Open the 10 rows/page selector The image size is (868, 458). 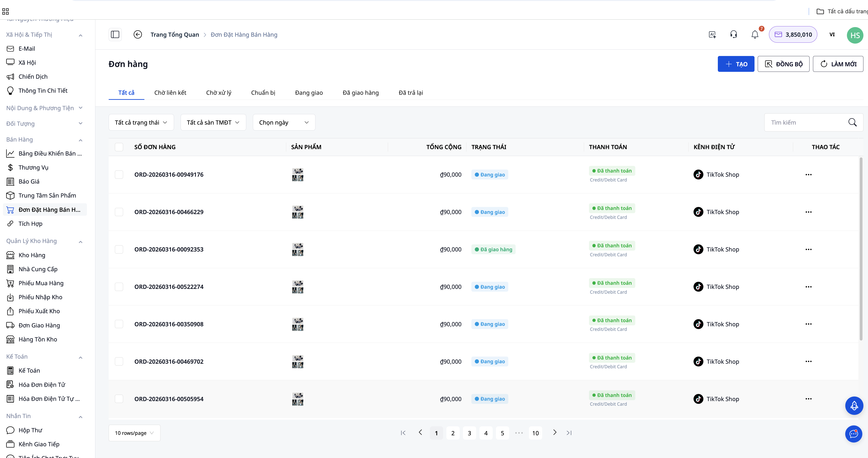[x=134, y=433]
